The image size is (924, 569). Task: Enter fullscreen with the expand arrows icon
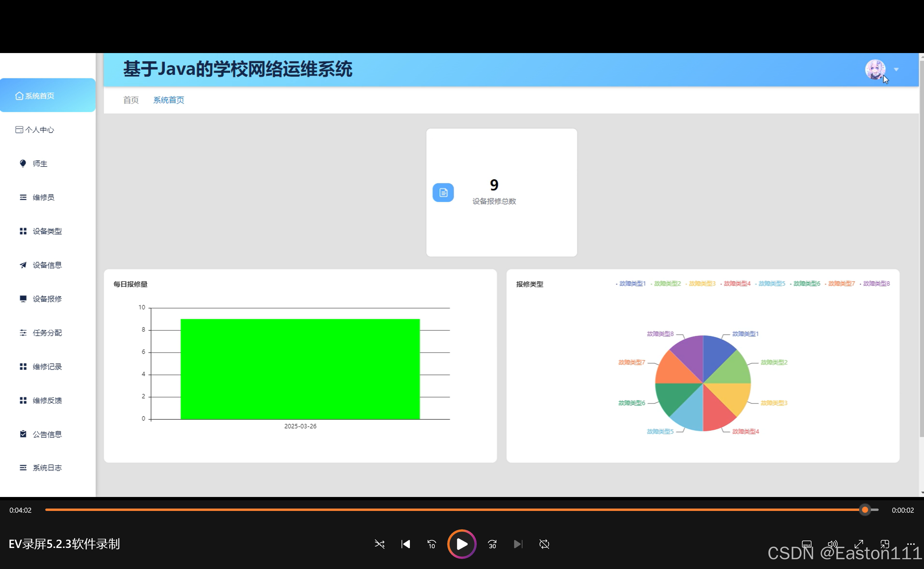pyautogui.click(x=859, y=544)
